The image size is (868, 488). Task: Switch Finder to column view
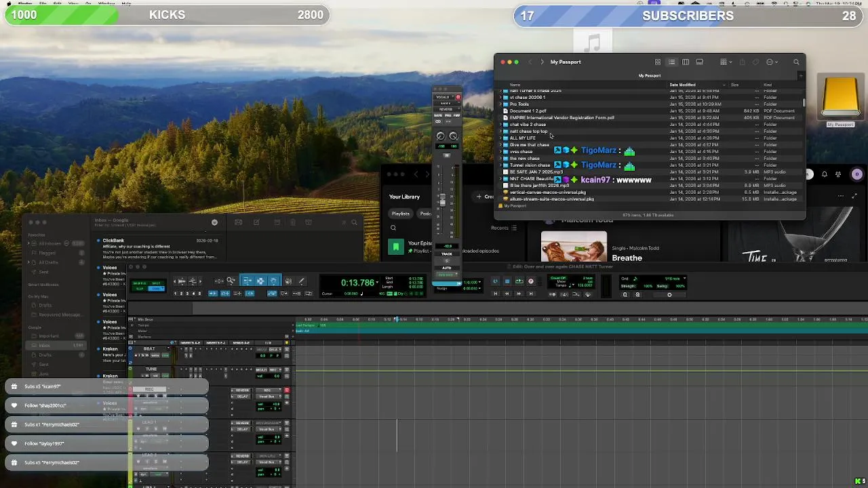tap(686, 62)
